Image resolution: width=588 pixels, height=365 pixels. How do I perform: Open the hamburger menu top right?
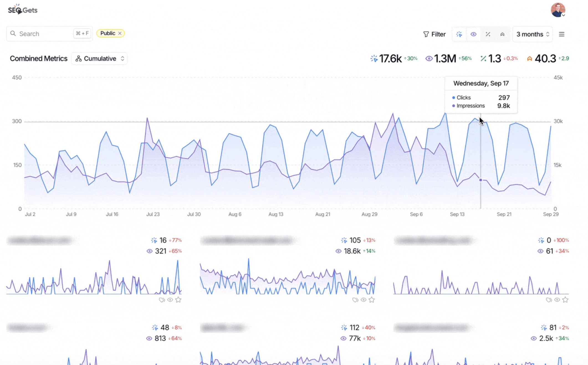pos(562,34)
